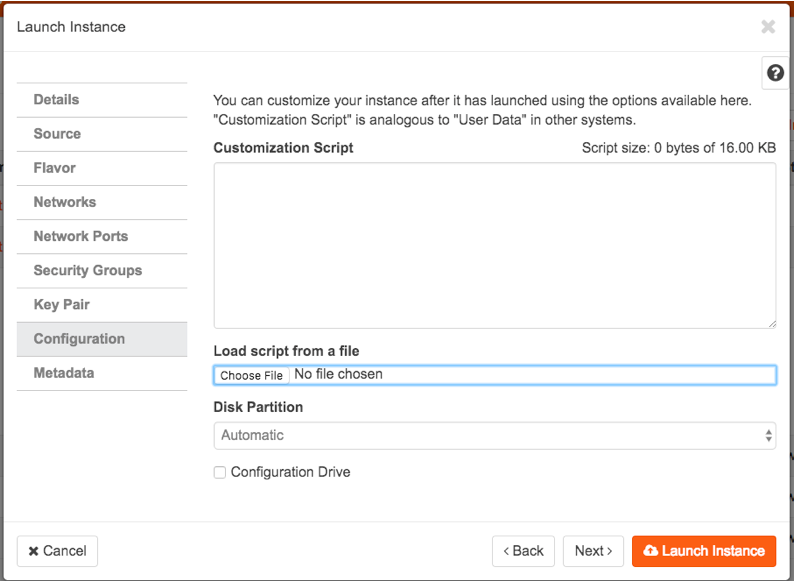Jump to the Metadata step
The image size is (794, 581).
[64, 373]
